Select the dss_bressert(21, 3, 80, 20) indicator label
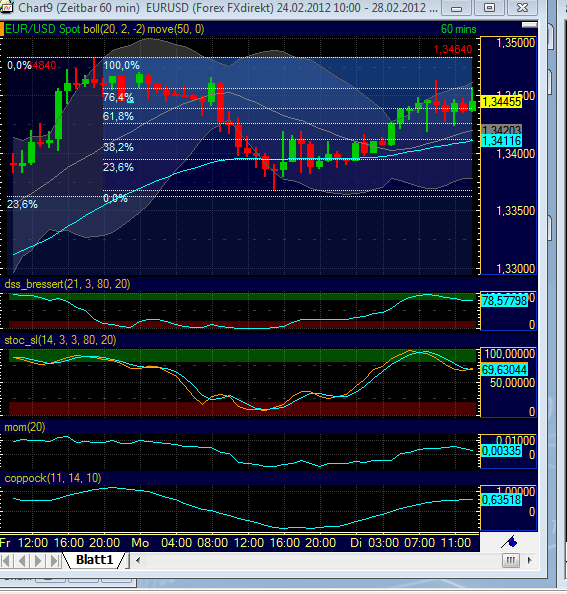Image resolution: width=567 pixels, height=594 pixels. coord(67,284)
